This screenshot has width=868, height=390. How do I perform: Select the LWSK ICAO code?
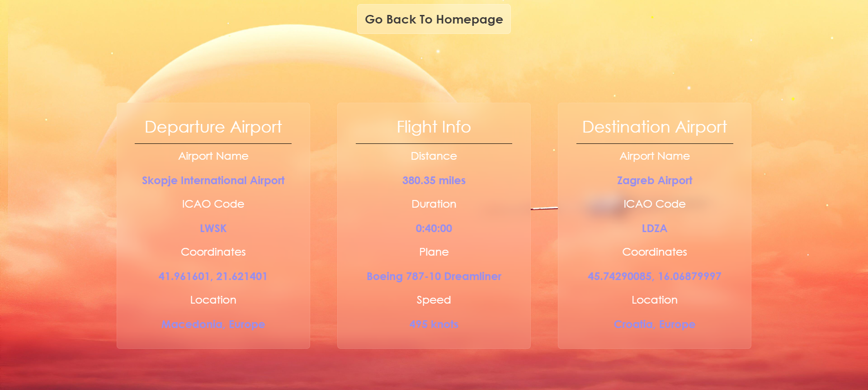tap(213, 228)
